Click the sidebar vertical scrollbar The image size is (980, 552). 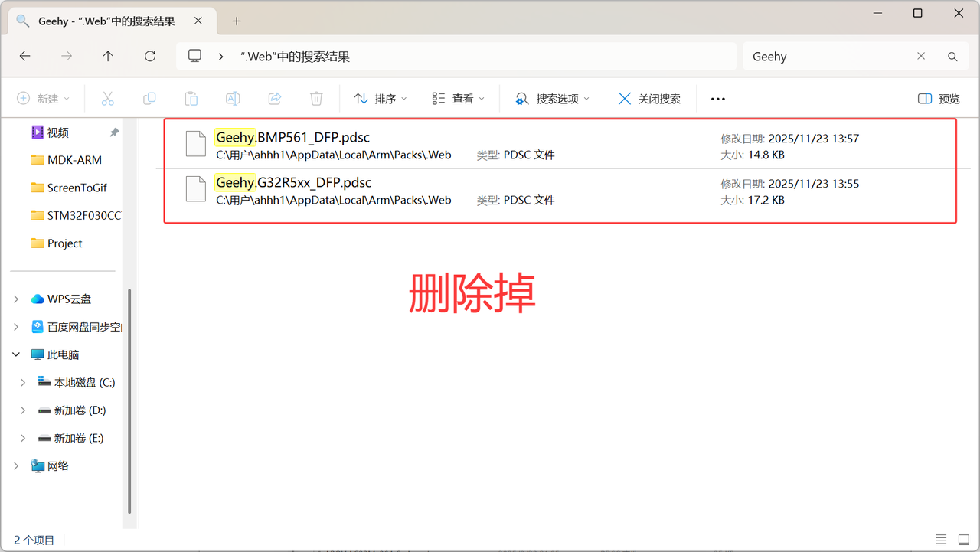pos(129,401)
